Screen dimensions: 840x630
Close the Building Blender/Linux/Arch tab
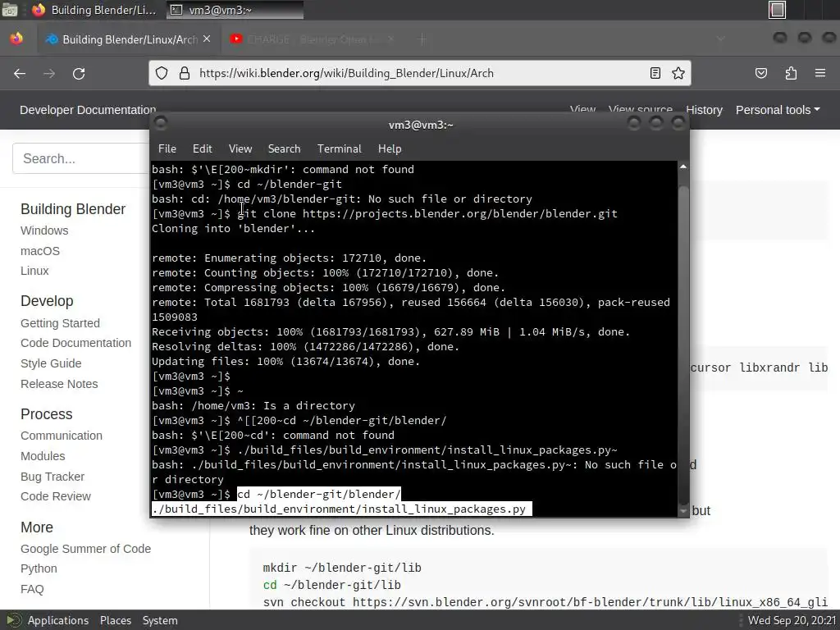tap(207, 39)
